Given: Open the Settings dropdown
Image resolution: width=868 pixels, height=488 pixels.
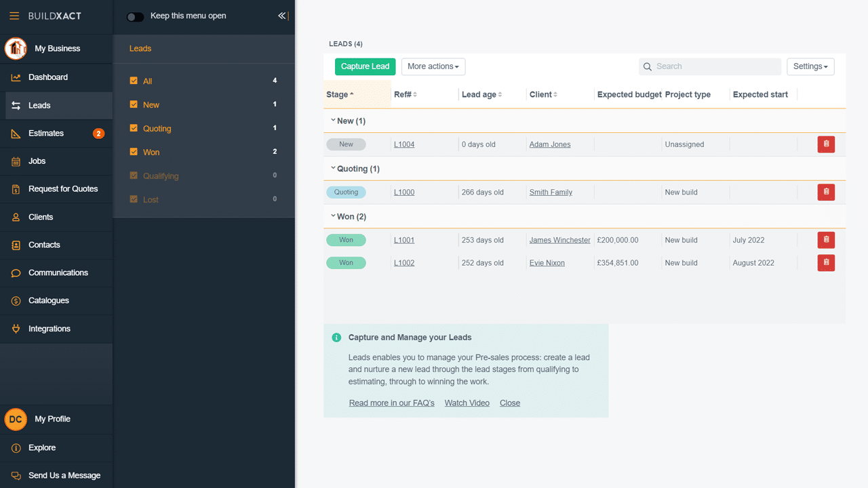Looking at the screenshot, I should tap(810, 66).
